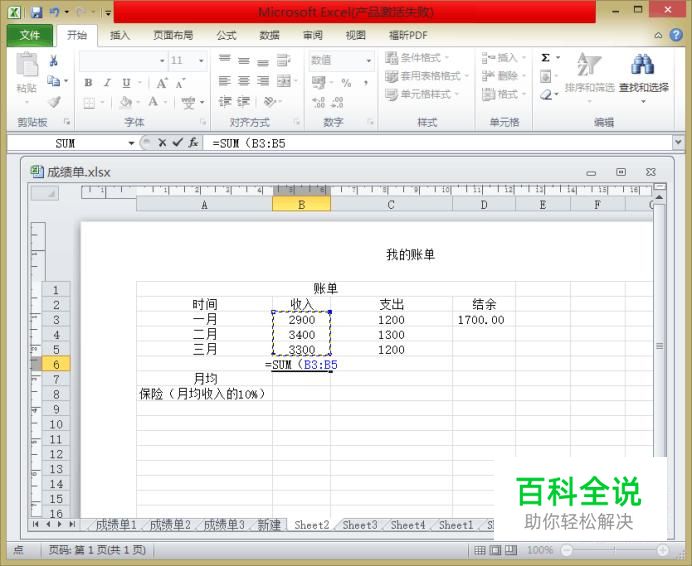692x566 pixels.
Task: Switch to Page Layout view in status bar
Action: (x=495, y=550)
